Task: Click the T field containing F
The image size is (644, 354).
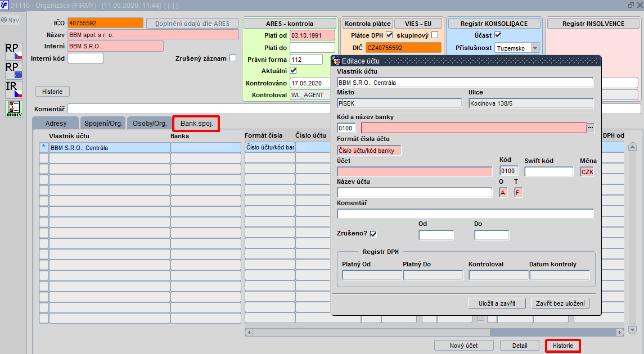Action: pyautogui.click(x=519, y=192)
